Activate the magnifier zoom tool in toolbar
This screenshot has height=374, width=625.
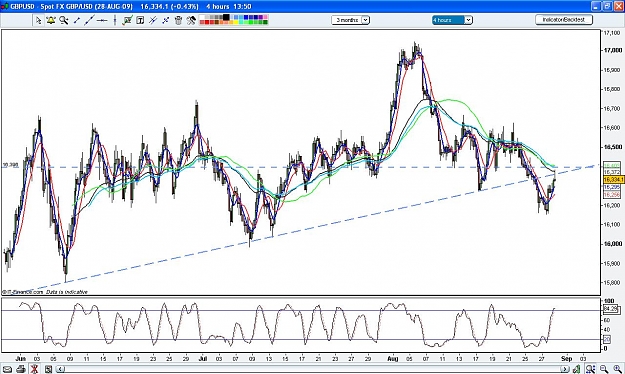[x=63, y=20]
